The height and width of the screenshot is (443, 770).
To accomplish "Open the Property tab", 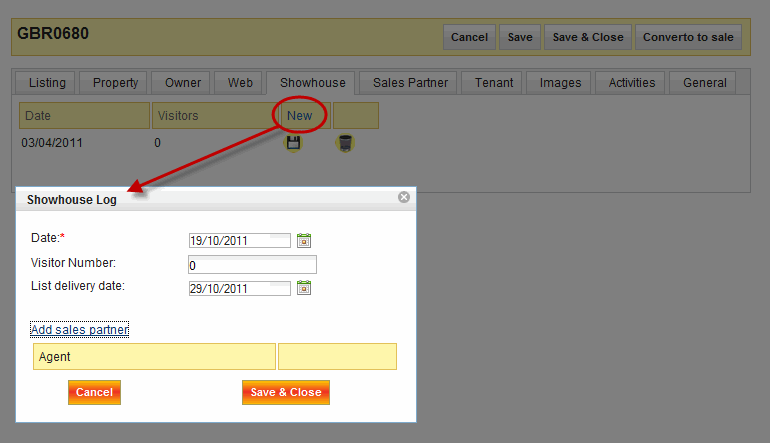I will [x=115, y=83].
